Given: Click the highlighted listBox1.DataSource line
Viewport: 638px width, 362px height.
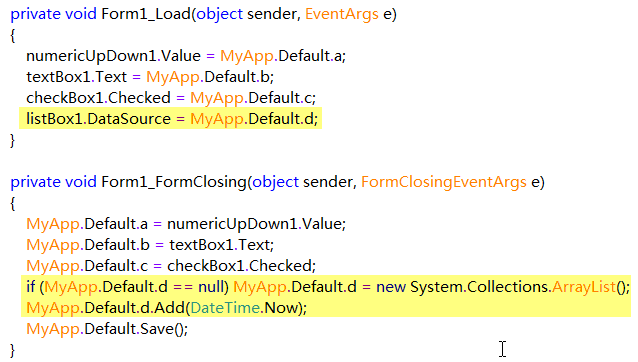Looking at the screenshot, I should click(171, 119).
